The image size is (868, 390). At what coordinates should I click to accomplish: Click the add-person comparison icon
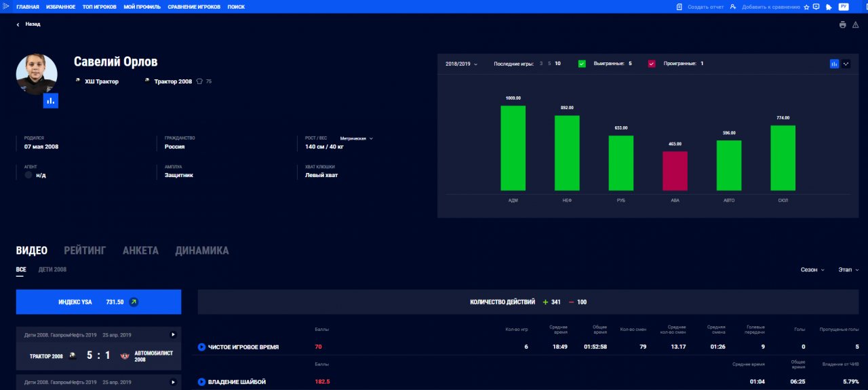pyautogui.click(x=733, y=7)
